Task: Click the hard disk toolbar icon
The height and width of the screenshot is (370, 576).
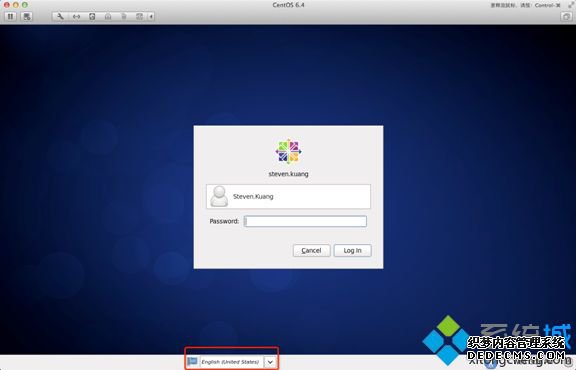Action: coord(92,17)
